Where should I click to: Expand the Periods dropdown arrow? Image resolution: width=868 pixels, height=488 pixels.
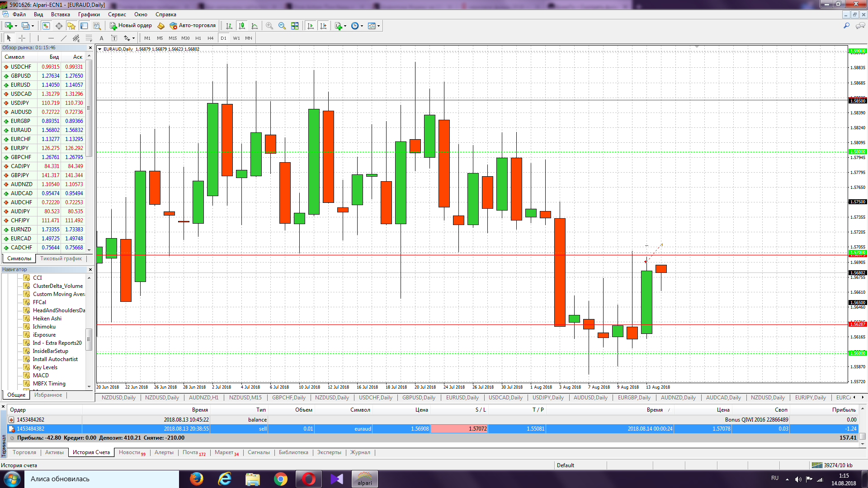point(362,26)
